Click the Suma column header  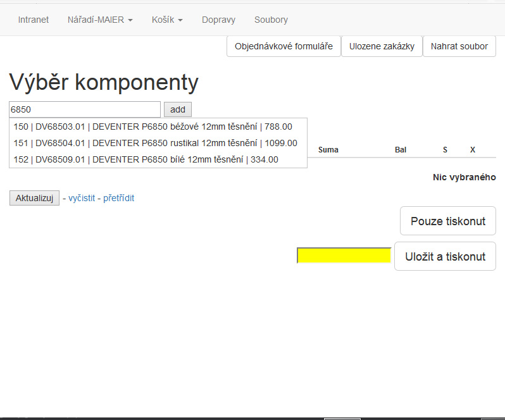click(x=328, y=150)
